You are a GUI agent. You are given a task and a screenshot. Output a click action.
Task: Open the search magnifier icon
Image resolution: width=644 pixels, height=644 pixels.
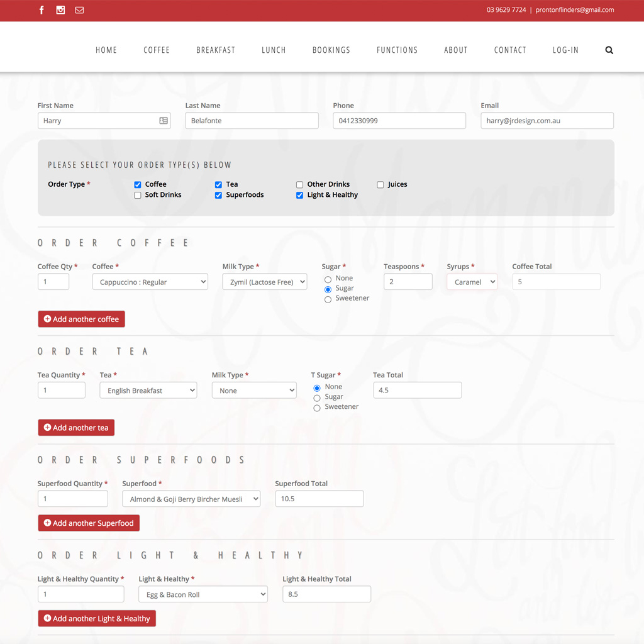tap(609, 50)
